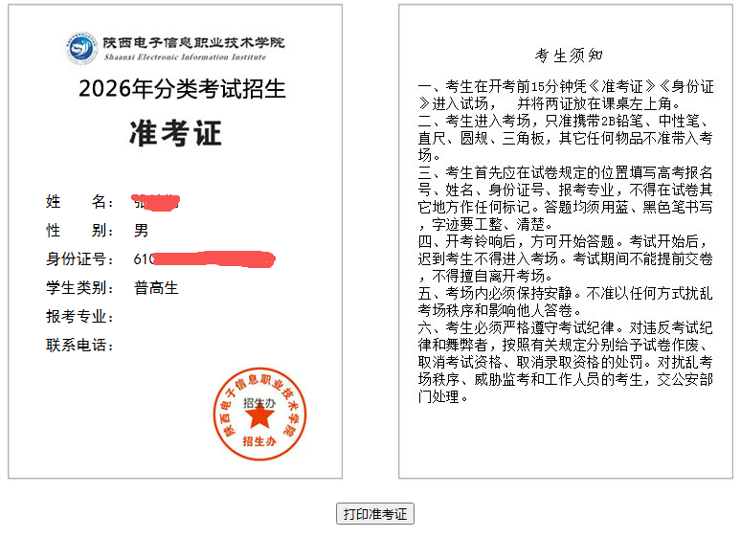Click the 打印准考证 print button
The width and height of the screenshot is (741, 560).
[x=375, y=514]
